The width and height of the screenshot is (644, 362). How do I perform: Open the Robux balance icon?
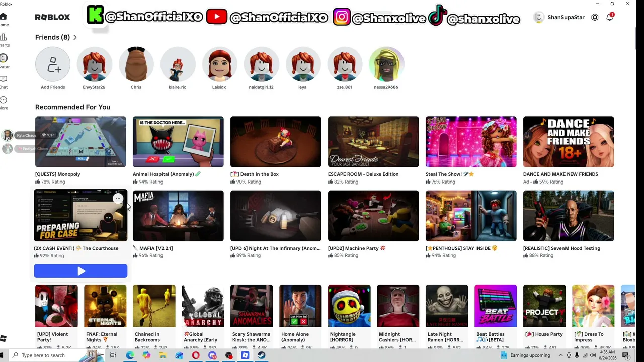tap(595, 17)
